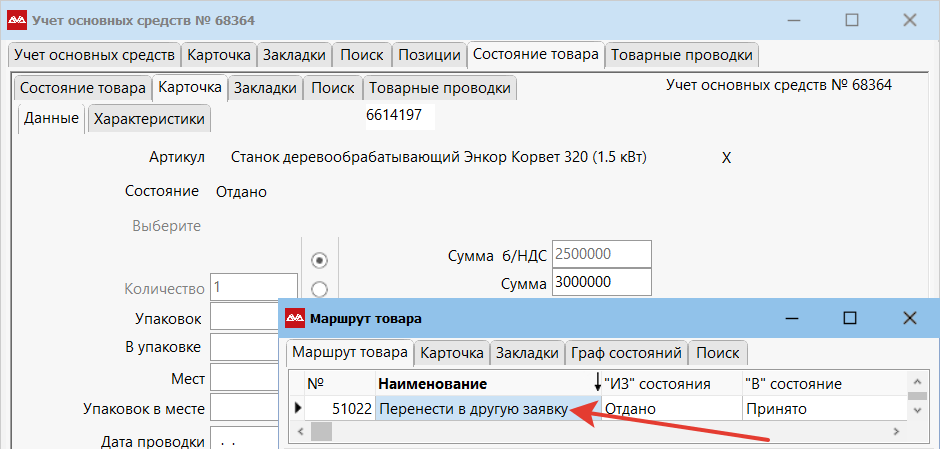
Task: Maximize the Маршрут товара window
Action: (x=849, y=318)
